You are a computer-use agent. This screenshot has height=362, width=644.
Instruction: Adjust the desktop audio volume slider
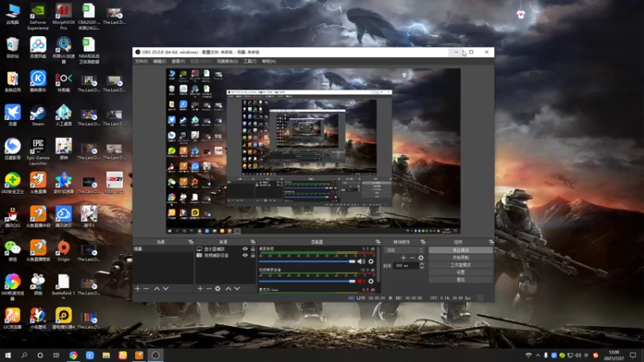click(x=308, y=261)
